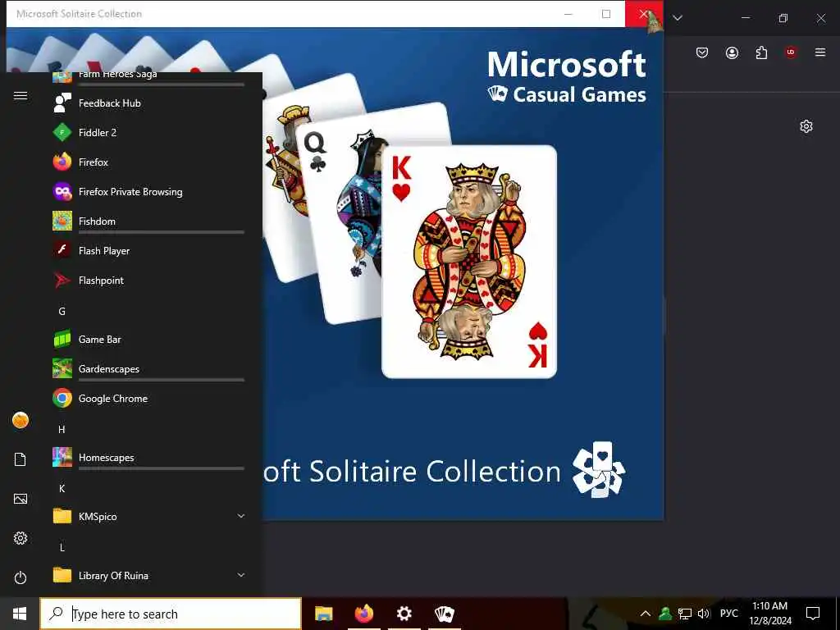Image resolution: width=840 pixels, height=630 pixels.
Task: Expand the Start menu hamburger navigation
Action: (21, 95)
